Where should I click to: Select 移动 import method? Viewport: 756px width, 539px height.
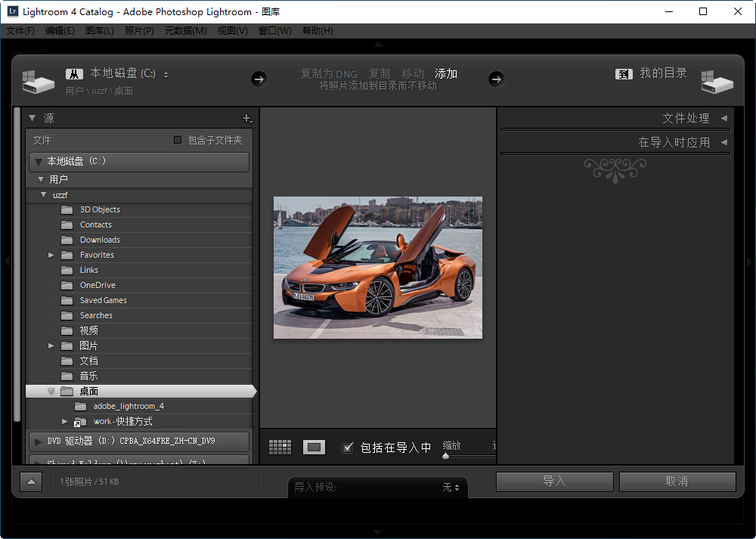pyautogui.click(x=413, y=74)
